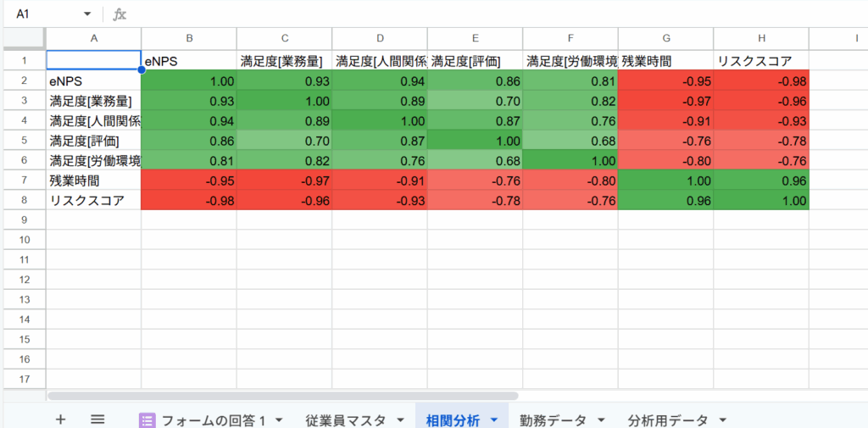Open the 分析用データ tab dropdown arrow
The image size is (868, 428).
pos(722,420)
